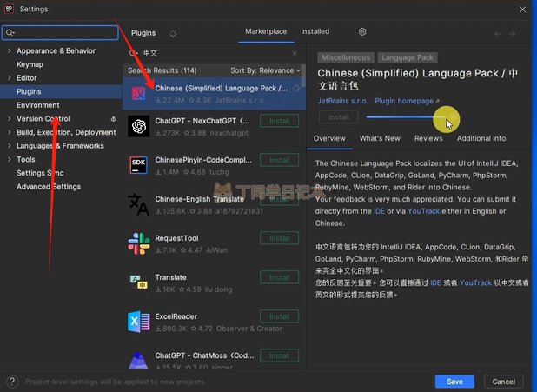Switch to the What's New tab
The width and height of the screenshot is (537, 392).
coord(380,138)
